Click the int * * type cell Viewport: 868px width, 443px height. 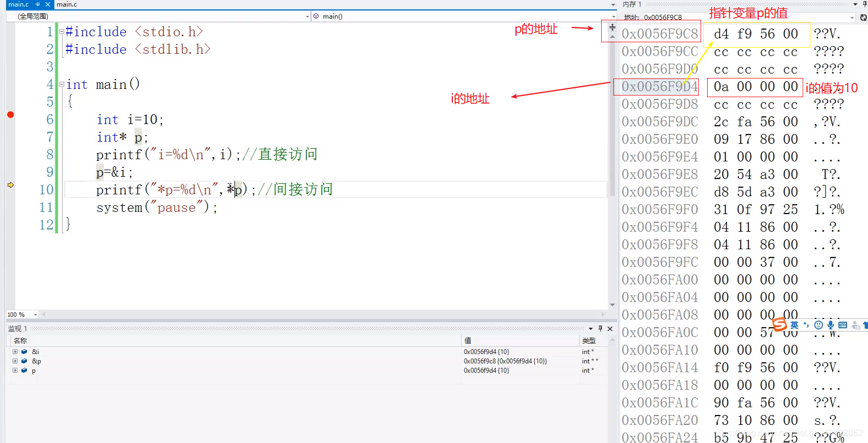click(x=590, y=361)
